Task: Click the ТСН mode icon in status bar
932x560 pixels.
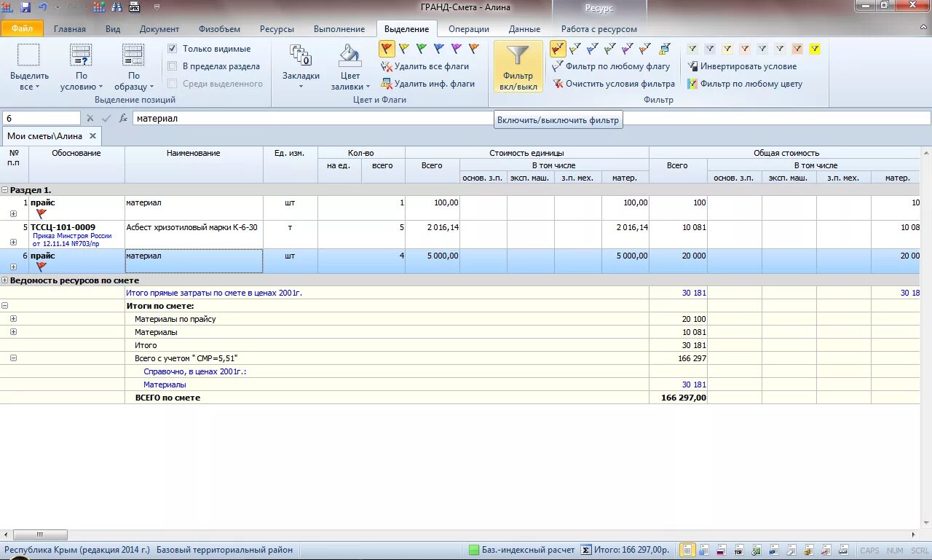Action: point(738,550)
